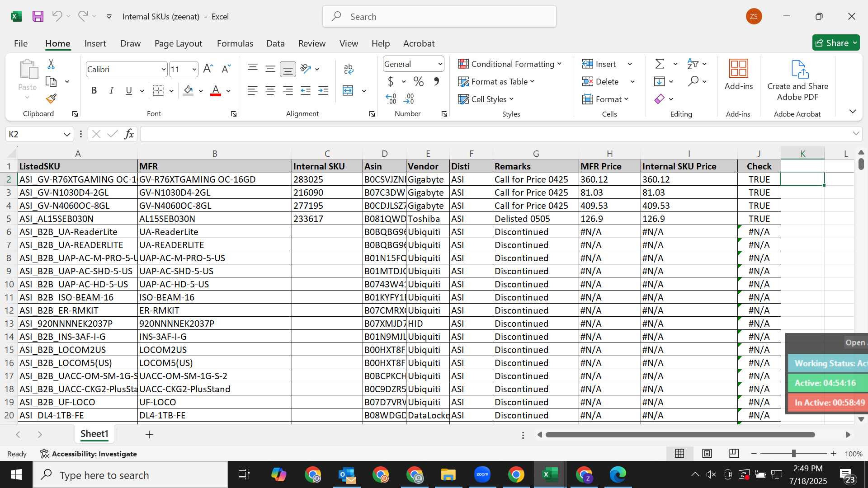
Task: Switch to the Formulas tab
Action: (235, 43)
